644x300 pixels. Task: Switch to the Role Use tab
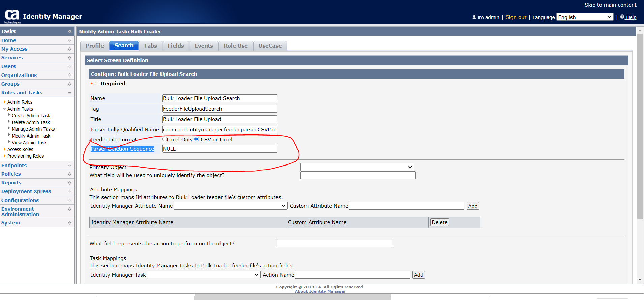point(236,46)
